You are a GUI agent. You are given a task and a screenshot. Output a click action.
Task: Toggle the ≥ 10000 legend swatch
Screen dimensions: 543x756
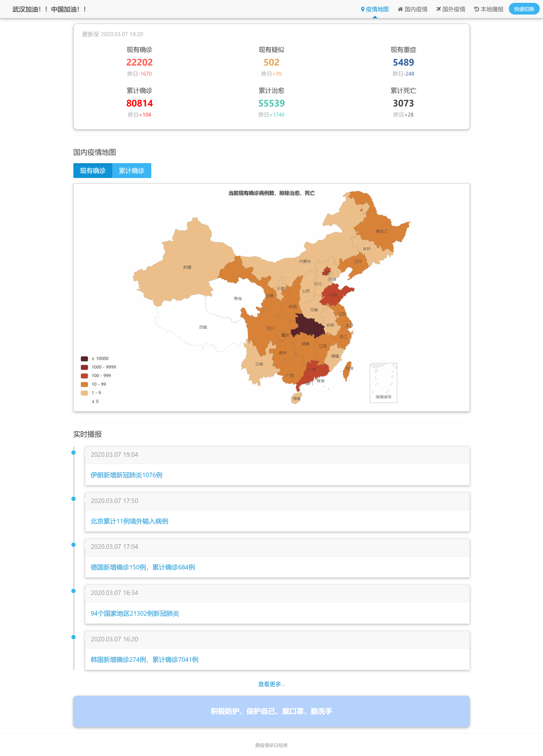84,359
